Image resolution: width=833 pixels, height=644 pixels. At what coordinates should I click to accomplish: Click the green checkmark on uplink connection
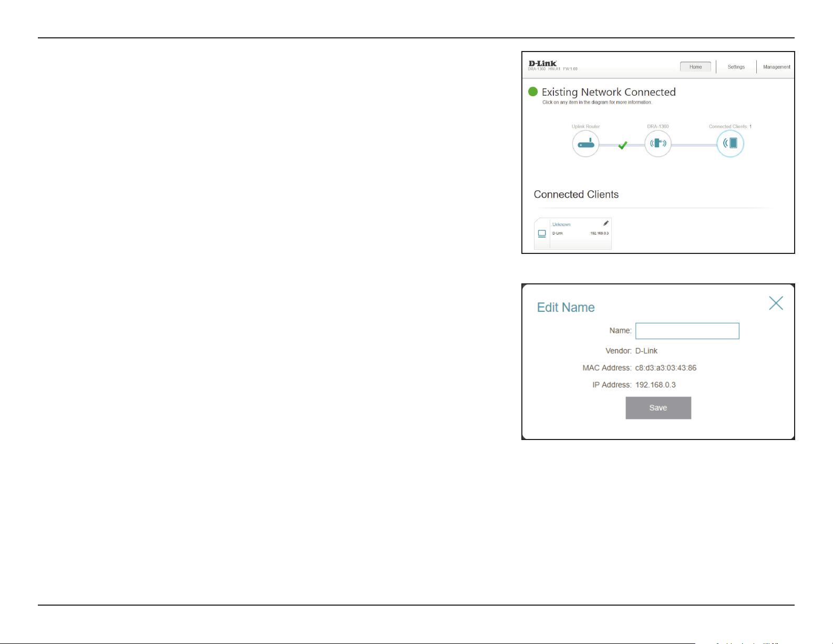623,145
